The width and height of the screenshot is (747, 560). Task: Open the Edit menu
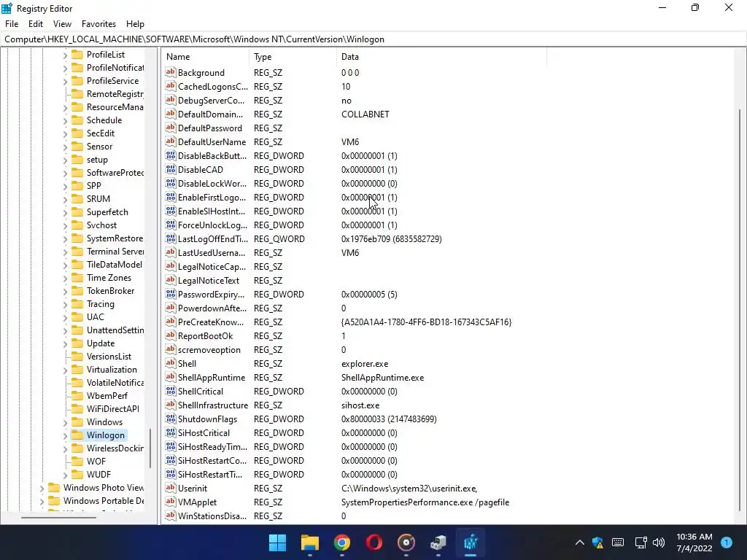click(x=36, y=24)
